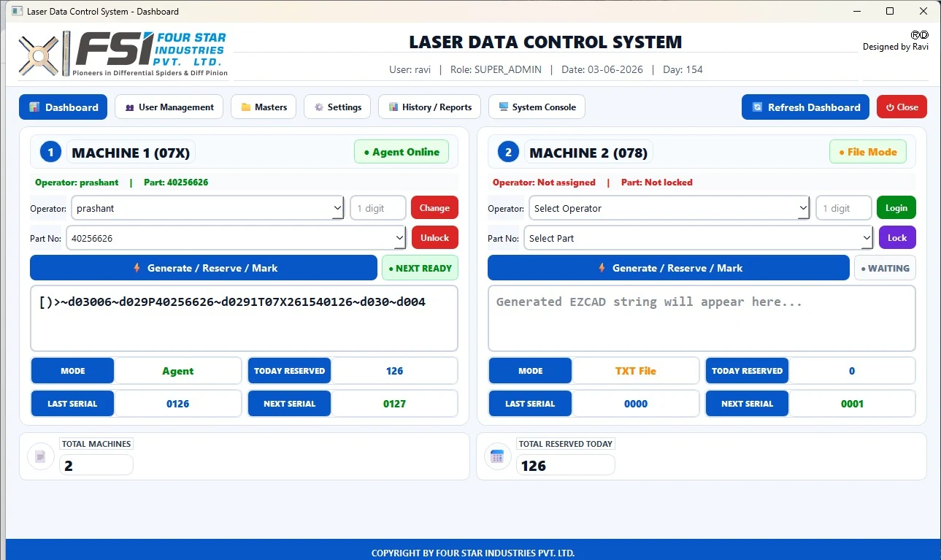
Task: Click the Machine 1 generated EZCAD string box
Action: (x=244, y=318)
